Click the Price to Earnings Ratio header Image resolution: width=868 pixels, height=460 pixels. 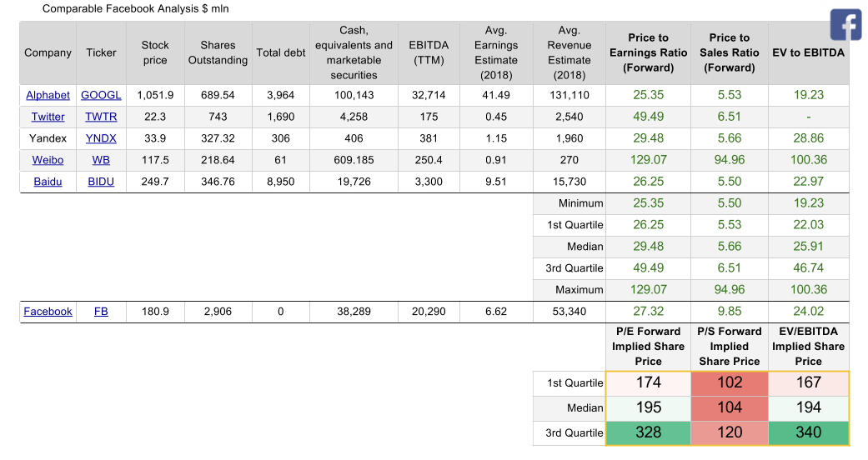[x=648, y=52]
